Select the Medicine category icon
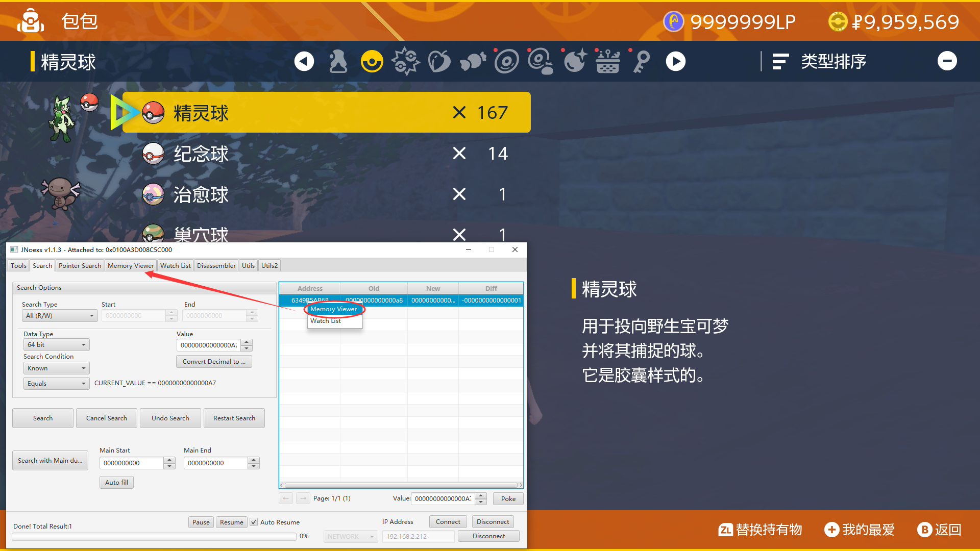The image size is (980, 551). pyautogui.click(x=338, y=62)
